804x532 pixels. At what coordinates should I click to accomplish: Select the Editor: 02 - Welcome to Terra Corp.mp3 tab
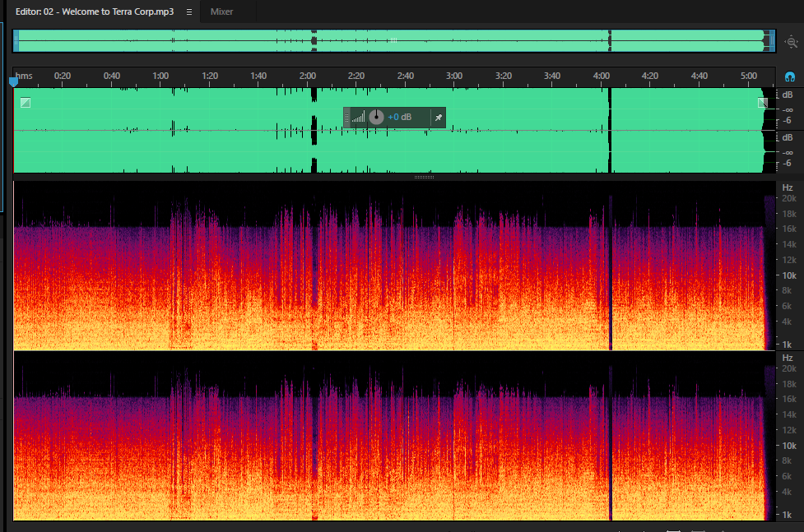pyautogui.click(x=95, y=12)
